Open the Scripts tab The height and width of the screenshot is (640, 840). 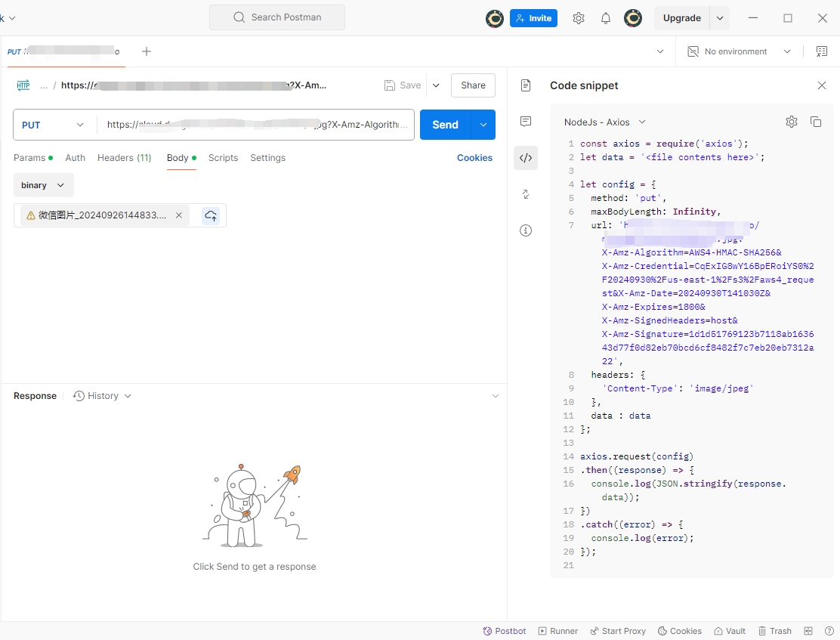(x=223, y=158)
